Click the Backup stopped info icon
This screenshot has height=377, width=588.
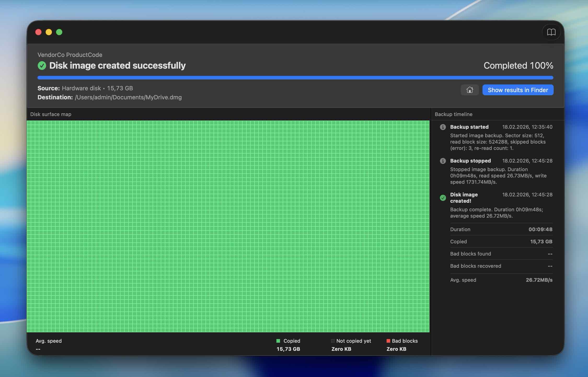click(442, 161)
